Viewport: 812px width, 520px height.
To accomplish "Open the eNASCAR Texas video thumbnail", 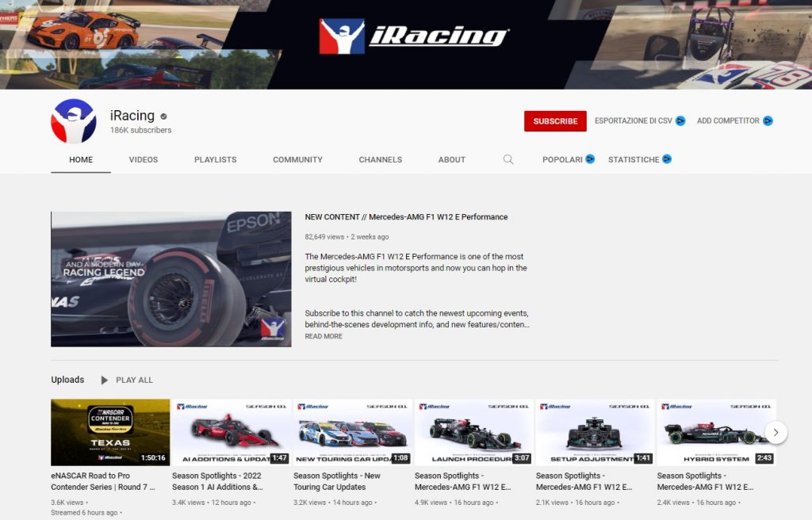I will point(110,433).
